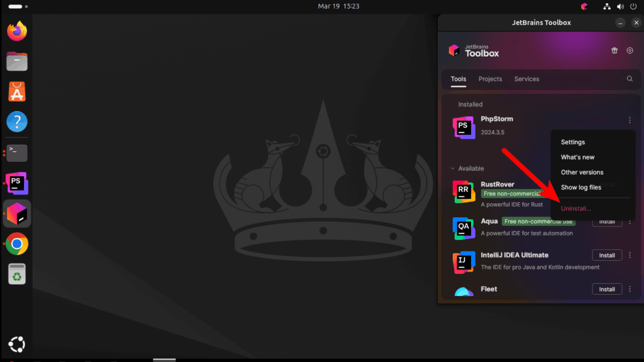Open the Trash in the dock
The width and height of the screenshot is (644, 362).
[17, 274]
